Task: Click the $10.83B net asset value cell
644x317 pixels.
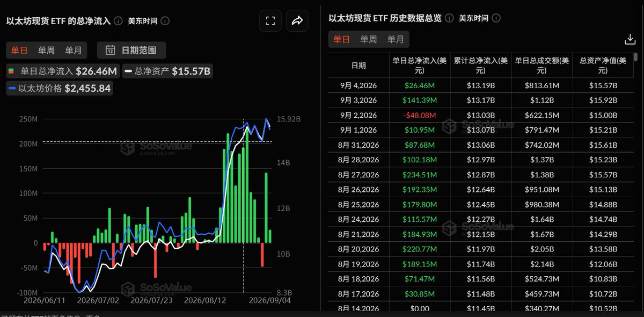Action: [603, 279]
